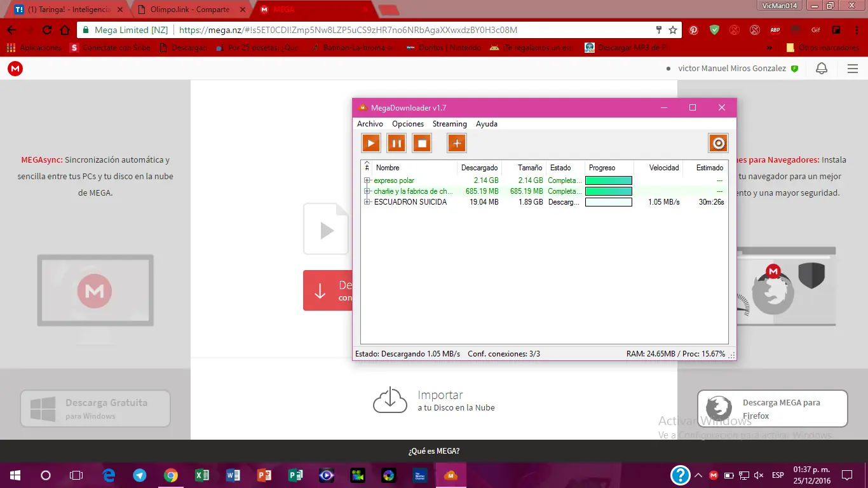
Task: Select the 'charlie y la fabrica de ch...' download name
Action: pos(413,191)
